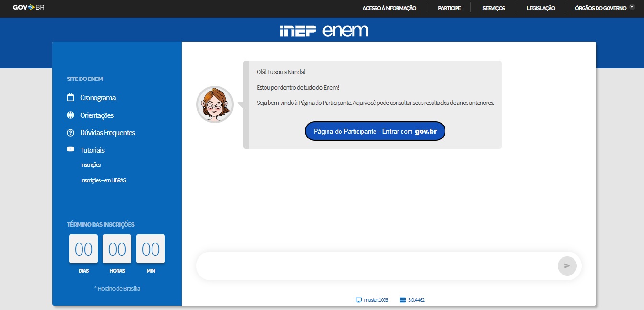
Task: Click Página do Participante gov.br login button
Action: pyautogui.click(x=375, y=131)
